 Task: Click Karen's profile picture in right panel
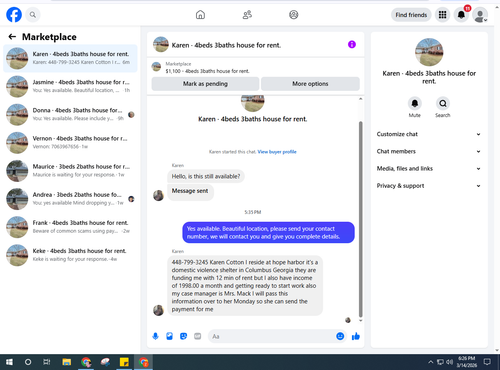429,52
